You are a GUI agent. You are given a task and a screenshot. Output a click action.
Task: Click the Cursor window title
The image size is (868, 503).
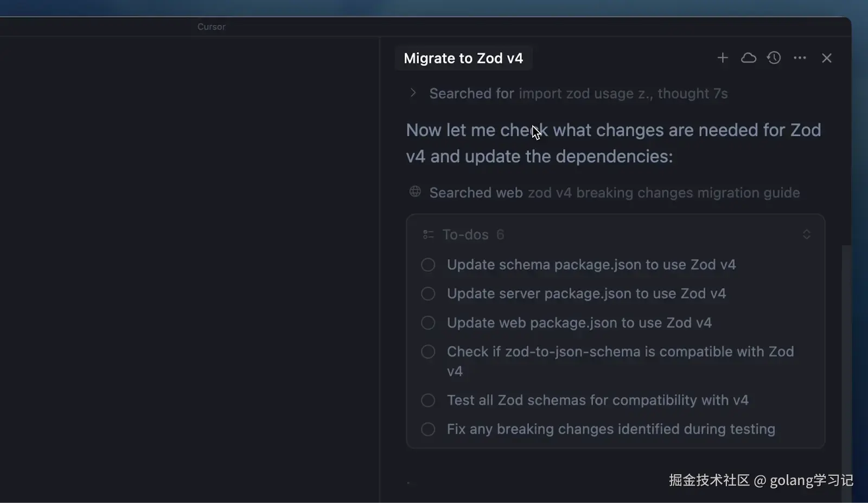click(211, 27)
